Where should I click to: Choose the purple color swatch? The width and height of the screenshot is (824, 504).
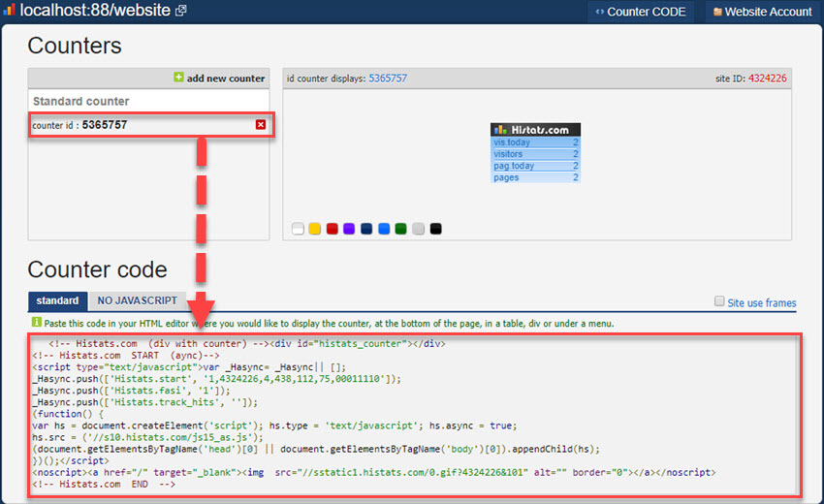click(349, 229)
